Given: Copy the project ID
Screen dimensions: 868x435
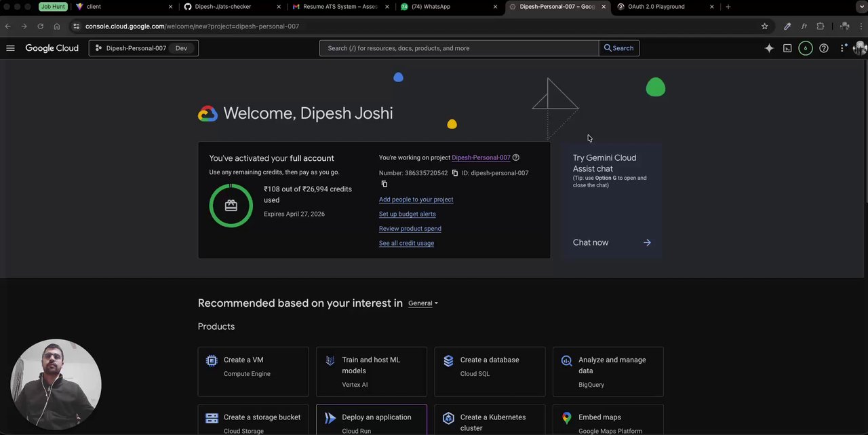Looking at the screenshot, I should click(384, 184).
